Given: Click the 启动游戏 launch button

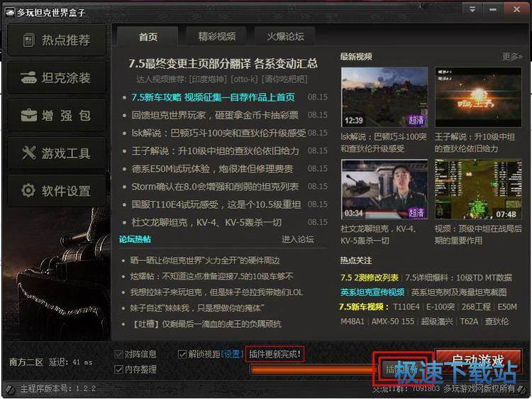Looking at the screenshot, I should click(x=474, y=360).
